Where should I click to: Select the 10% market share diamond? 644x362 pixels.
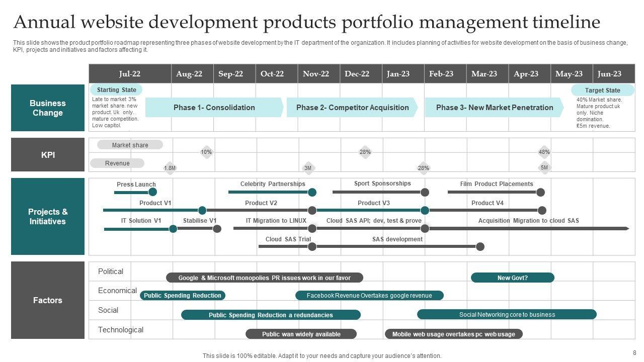206,152
